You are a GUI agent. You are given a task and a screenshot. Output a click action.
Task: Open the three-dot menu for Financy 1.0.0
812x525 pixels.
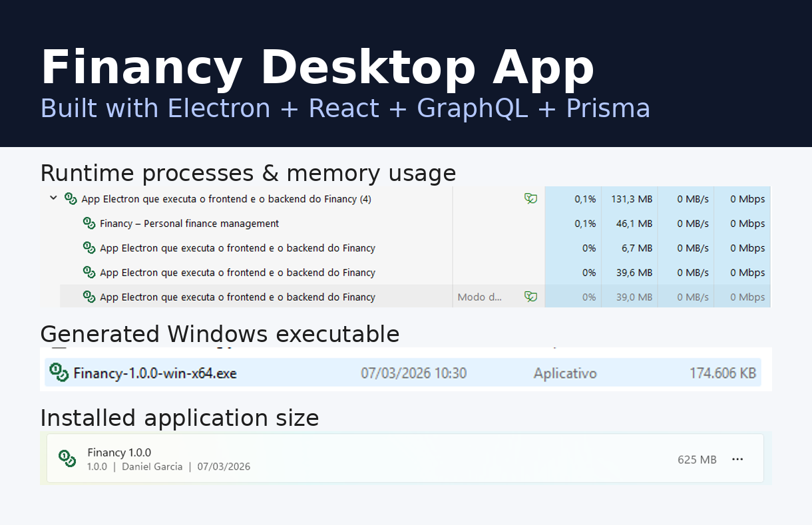coord(737,458)
